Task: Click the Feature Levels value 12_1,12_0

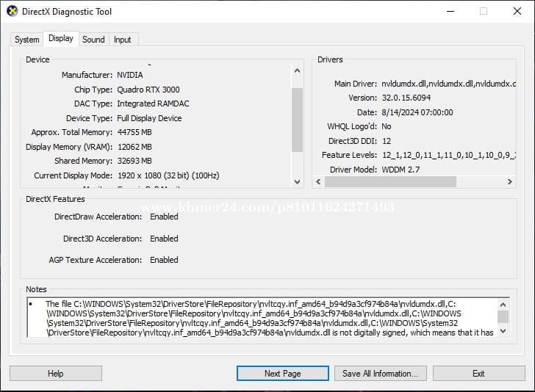Action: coord(449,155)
